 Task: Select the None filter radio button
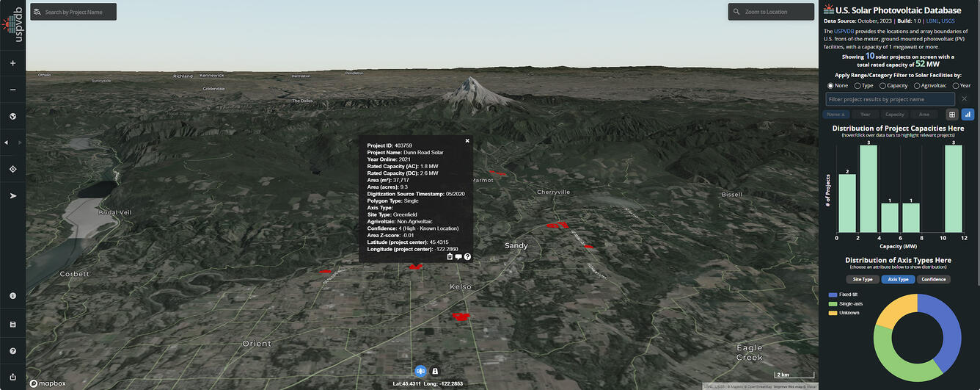point(831,86)
